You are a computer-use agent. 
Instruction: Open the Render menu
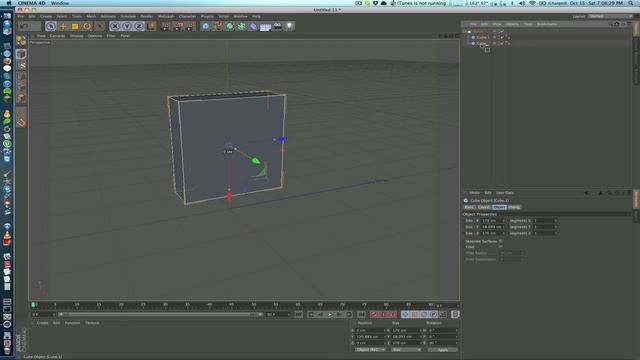(147, 16)
